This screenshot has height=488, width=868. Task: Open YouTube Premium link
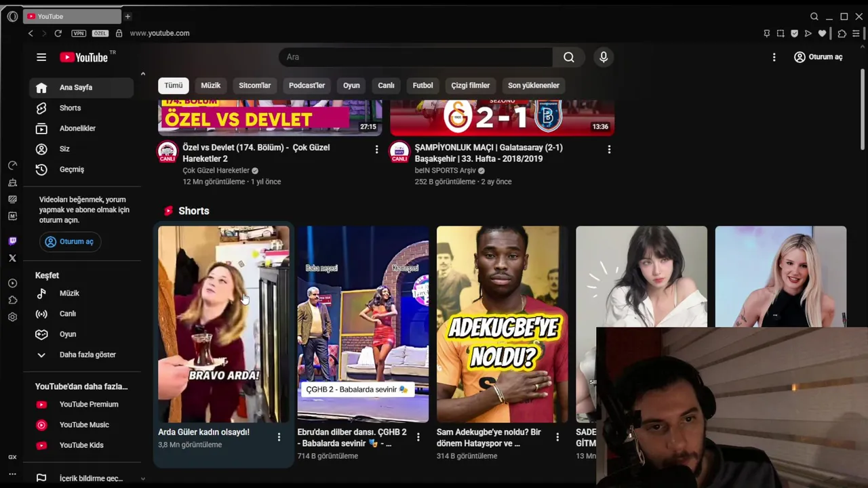[81, 405]
